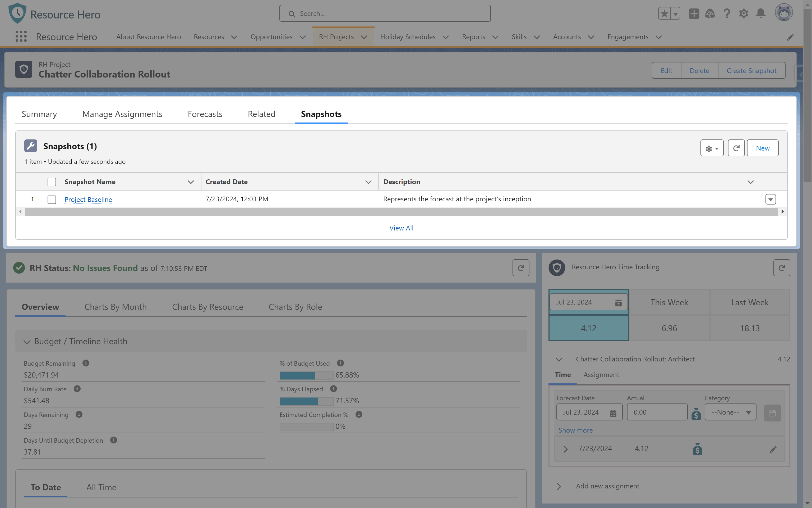Open the Resources nav dropdown chevron
The height and width of the screenshot is (508, 812).
coord(234,37)
